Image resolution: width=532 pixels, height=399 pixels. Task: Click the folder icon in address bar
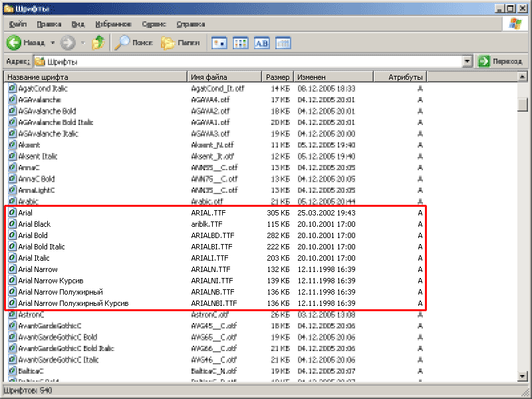click(x=40, y=61)
